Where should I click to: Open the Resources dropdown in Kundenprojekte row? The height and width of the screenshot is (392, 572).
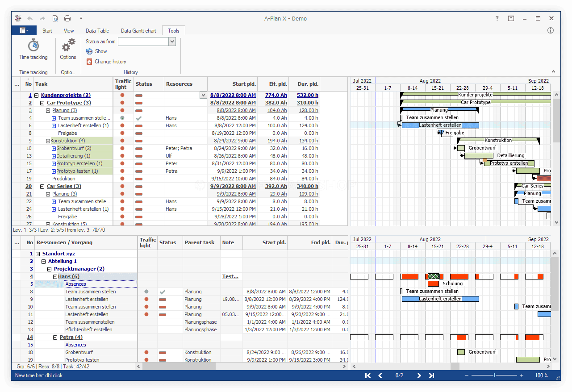click(203, 95)
